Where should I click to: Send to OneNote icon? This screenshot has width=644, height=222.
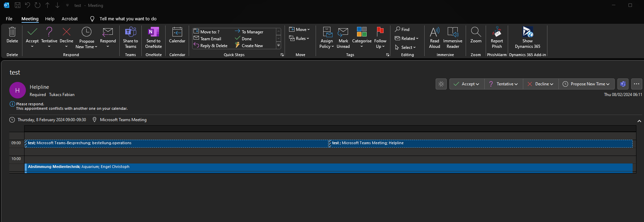tap(153, 32)
